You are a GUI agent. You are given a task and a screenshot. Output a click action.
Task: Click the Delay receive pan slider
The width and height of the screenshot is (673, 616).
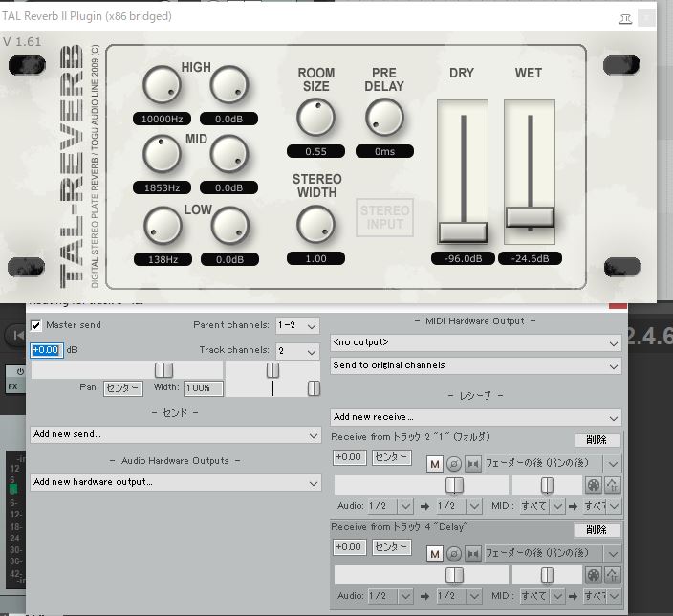(x=547, y=576)
